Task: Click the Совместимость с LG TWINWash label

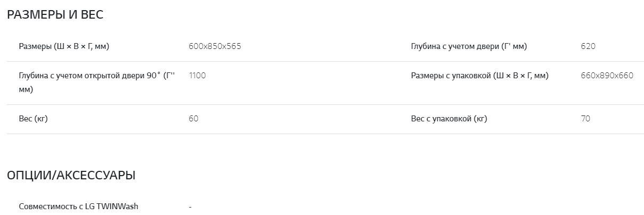Action: pos(78,206)
